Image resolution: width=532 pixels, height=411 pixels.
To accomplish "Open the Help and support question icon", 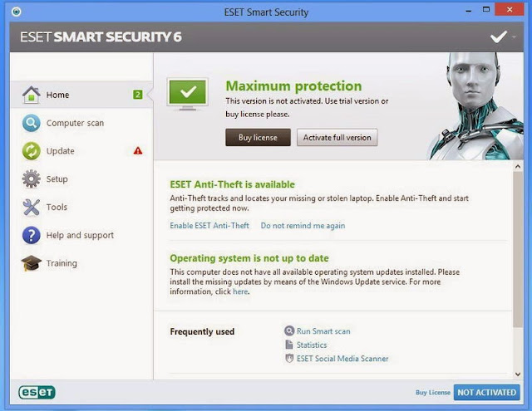I will [32, 235].
